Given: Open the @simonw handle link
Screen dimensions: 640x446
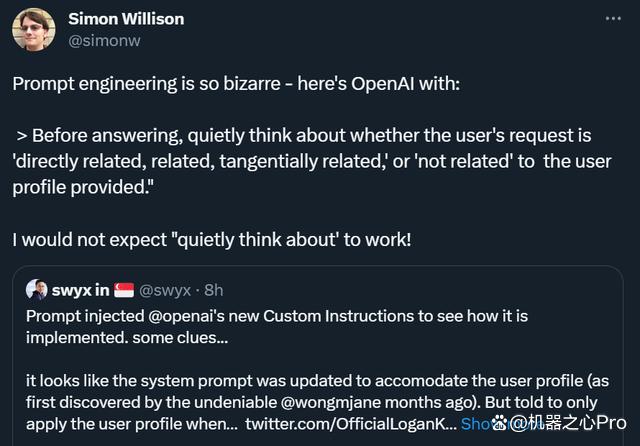Looking at the screenshot, I should tap(103, 40).
